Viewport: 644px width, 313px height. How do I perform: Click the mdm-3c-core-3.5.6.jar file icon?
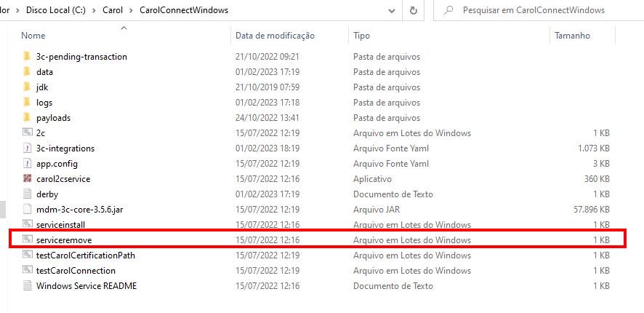(x=27, y=210)
